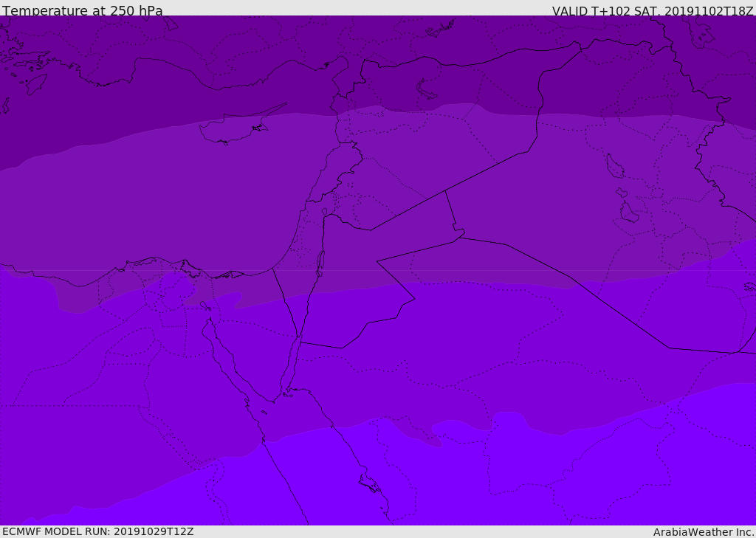Click 'ECMWF MODEL RUN: 20191029T12Z' footer text
Viewport: 756px width, 538px height.
[98, 531]
